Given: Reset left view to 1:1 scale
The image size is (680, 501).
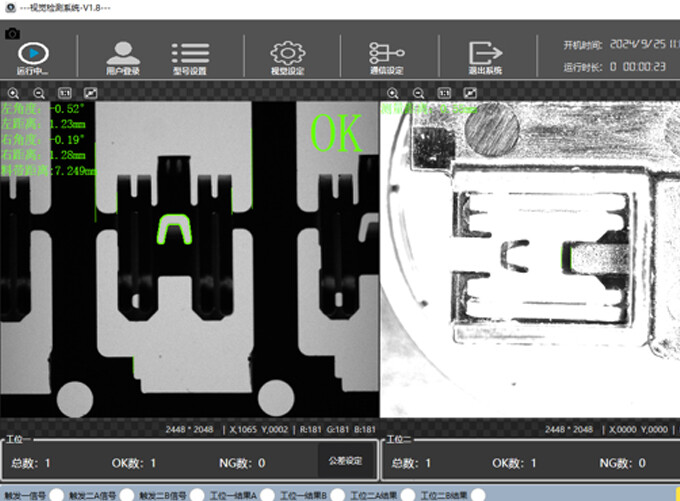Looking at the screenshot, I should pos(65,93).
